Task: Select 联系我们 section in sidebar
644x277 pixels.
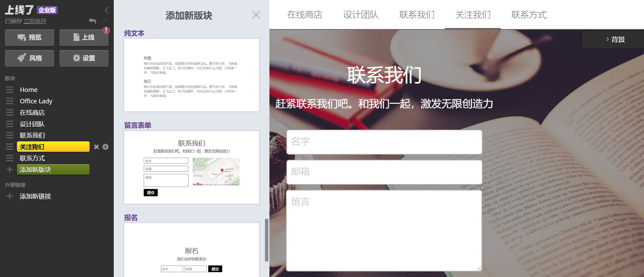Action: click(32, 135)
